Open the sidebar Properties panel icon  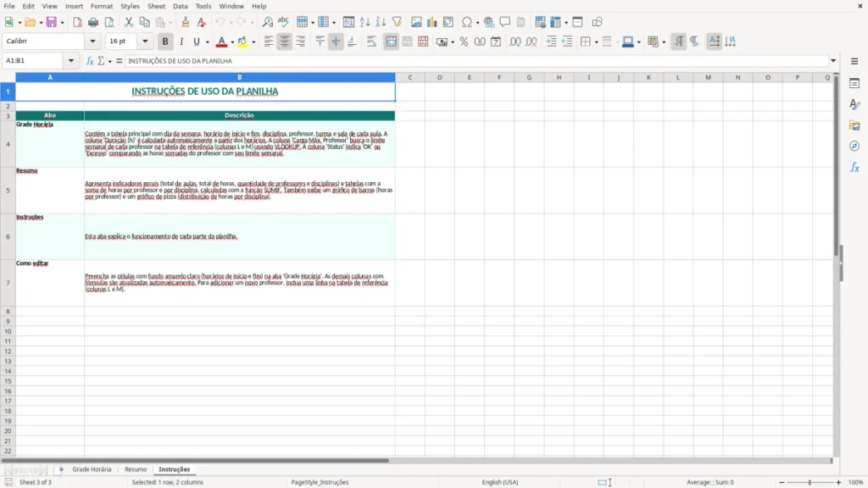click(854, 83)
